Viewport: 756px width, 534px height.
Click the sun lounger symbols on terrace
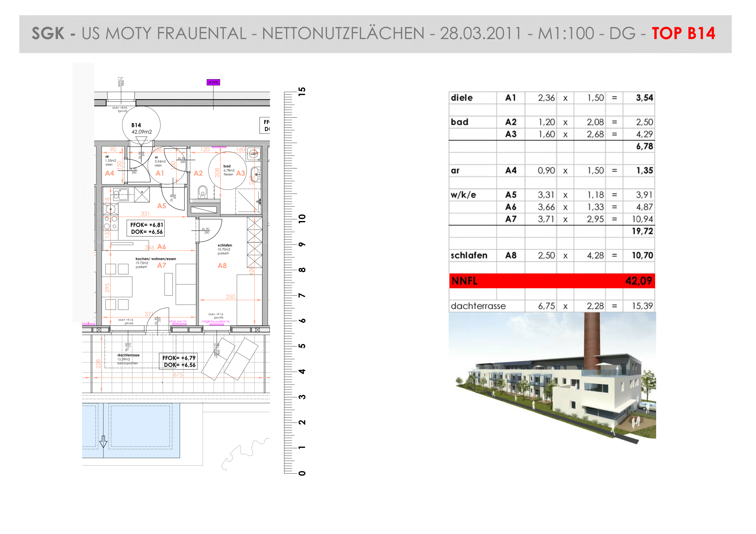point(230,359)
